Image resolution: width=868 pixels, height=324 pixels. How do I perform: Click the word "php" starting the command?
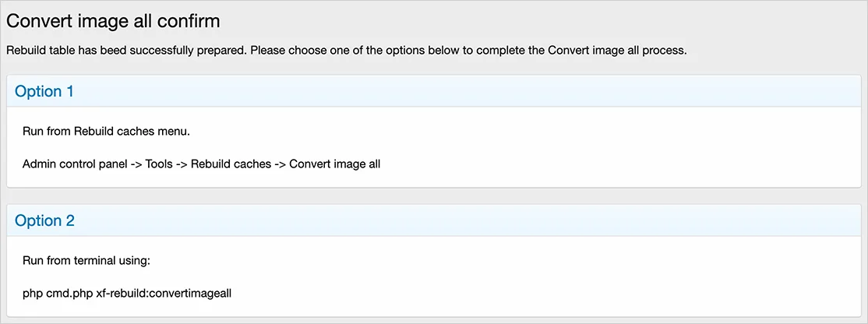pos(33,294)
